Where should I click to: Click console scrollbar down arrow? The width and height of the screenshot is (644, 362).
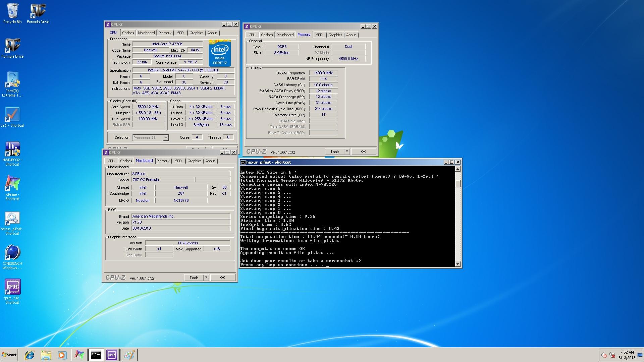tap(458, 264)
